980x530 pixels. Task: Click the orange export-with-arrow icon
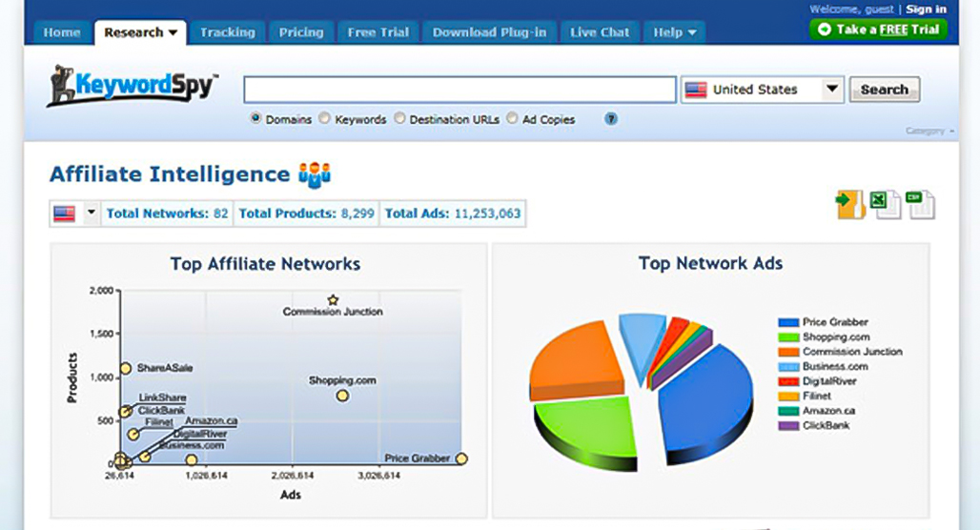click(850, 204)
